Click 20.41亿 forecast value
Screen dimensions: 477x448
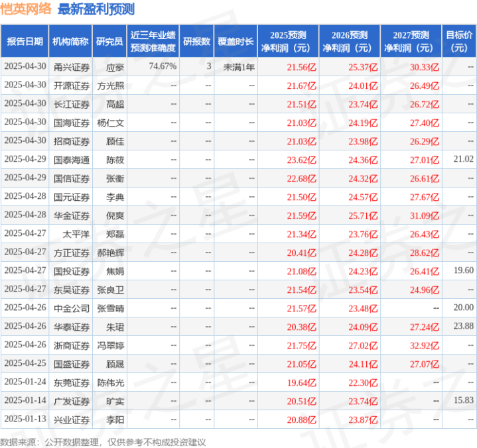(x=301, y=253)
